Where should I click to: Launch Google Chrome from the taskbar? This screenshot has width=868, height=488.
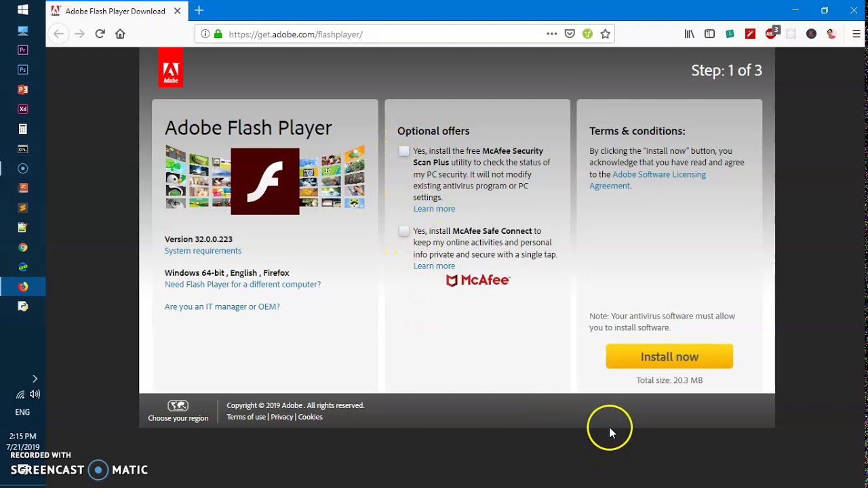(22, 247)
